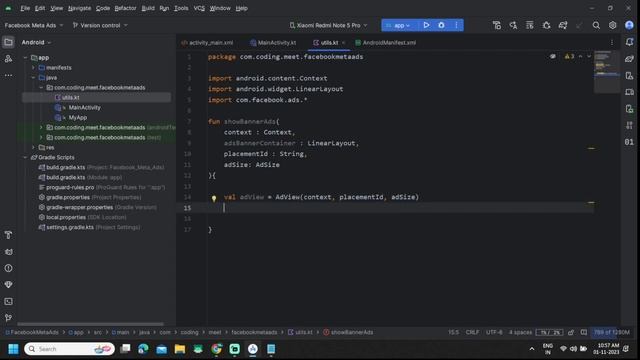Switch the Android project view dropdown

tap(36, 42)
